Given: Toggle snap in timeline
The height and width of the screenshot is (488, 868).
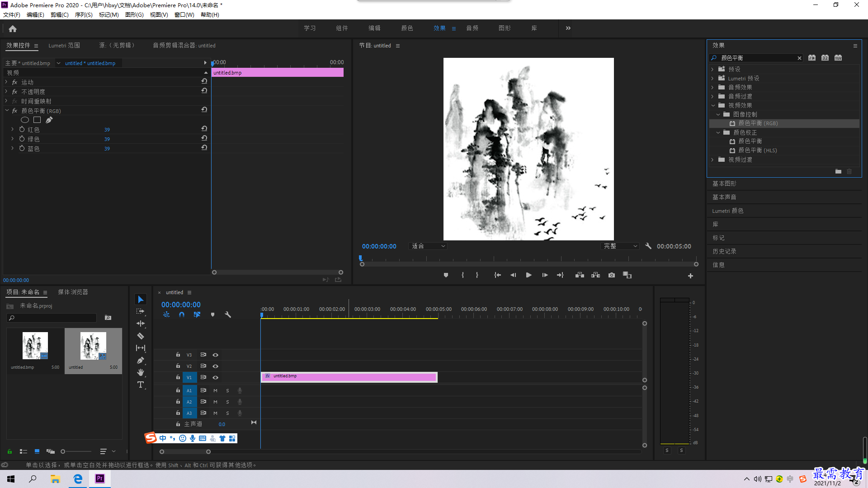Looking at the screenshot, I should pos(181,314).
